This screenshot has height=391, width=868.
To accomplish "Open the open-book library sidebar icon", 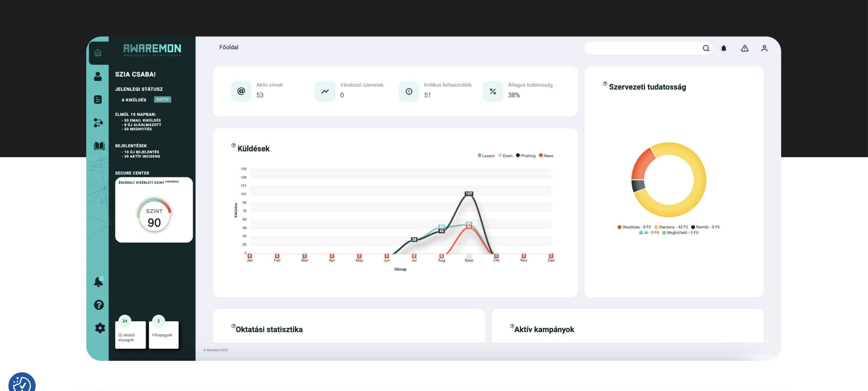I will coord(99,146).
